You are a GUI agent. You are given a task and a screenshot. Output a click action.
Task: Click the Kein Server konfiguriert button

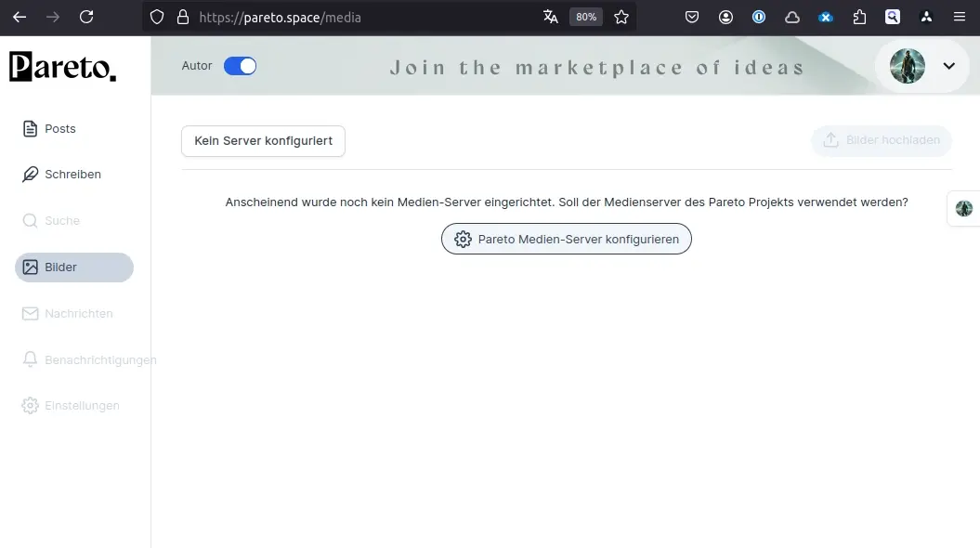pyautogui.click(x=263, y=140)
